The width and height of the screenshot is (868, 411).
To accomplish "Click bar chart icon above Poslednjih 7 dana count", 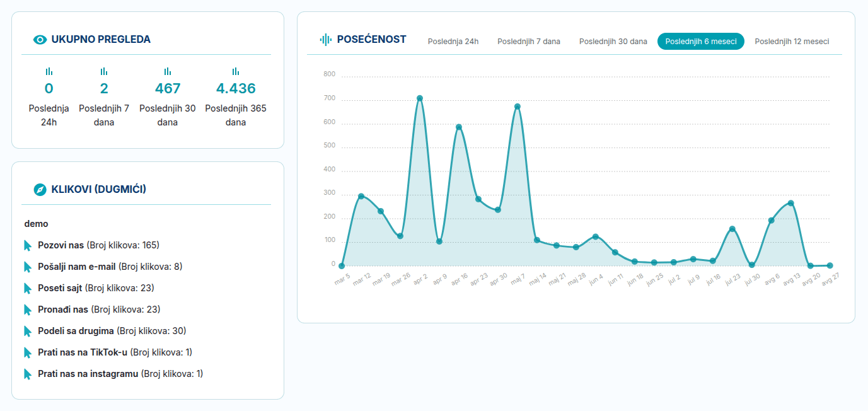I will pos(104,72).
